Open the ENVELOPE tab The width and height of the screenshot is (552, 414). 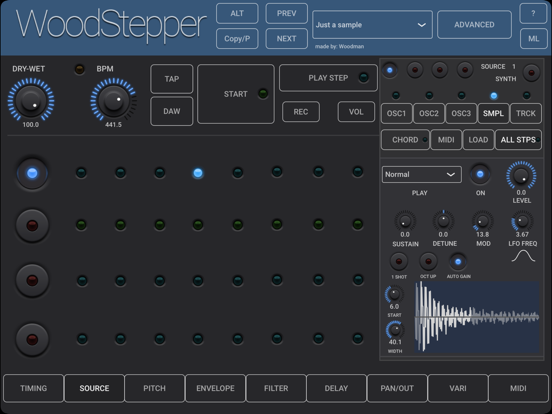[x=215, y=388]
